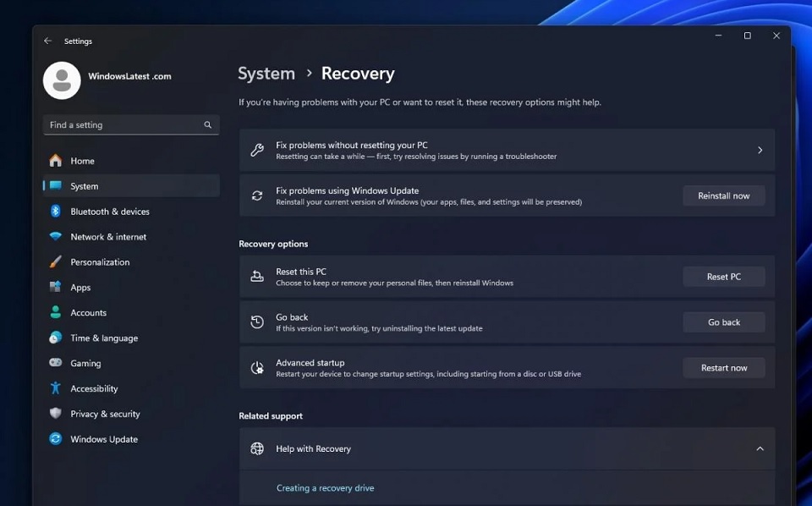Click the user profile avatar picture
Image resolution: width=812 pixels, height=506 pixels.
click(x=62, y=80)
